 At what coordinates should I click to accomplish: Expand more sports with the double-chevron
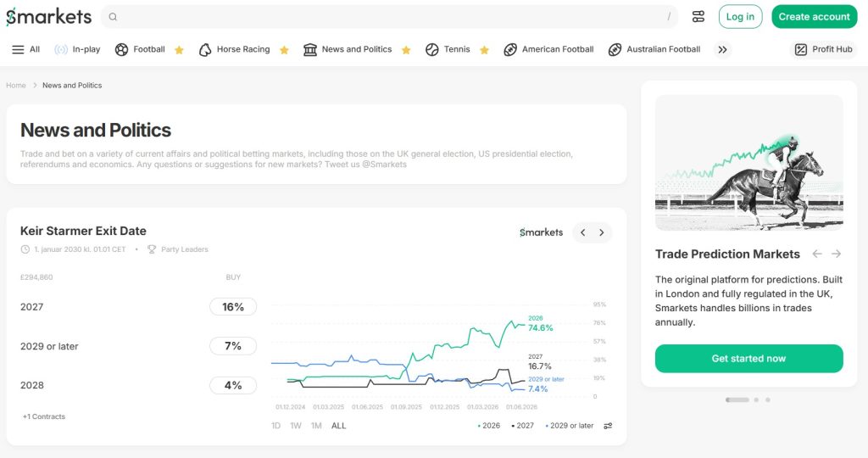(x=722, y=49)
